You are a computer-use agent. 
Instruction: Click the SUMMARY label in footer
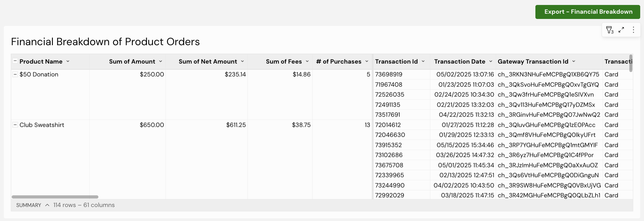(x=29, y=205)
